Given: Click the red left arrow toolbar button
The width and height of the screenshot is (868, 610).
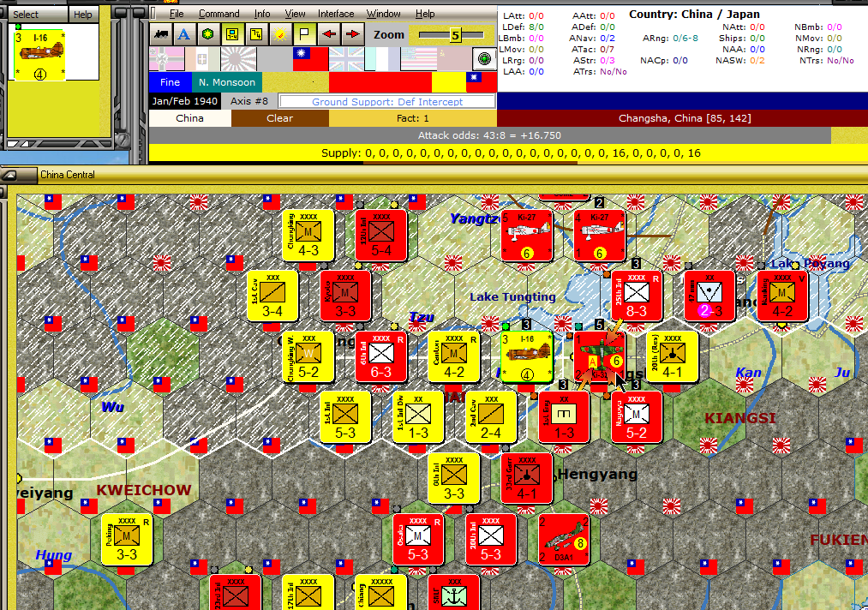Looking at the screenshot, I should (329, 34).
